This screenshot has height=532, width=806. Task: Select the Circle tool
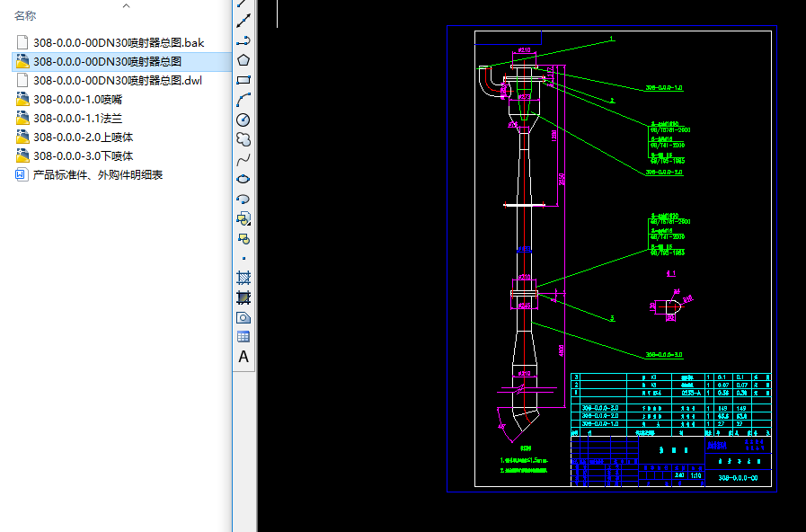point(243,120)
